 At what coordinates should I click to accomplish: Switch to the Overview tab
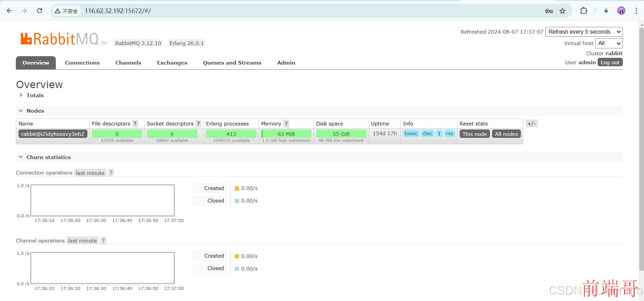(x=36, y=63)
